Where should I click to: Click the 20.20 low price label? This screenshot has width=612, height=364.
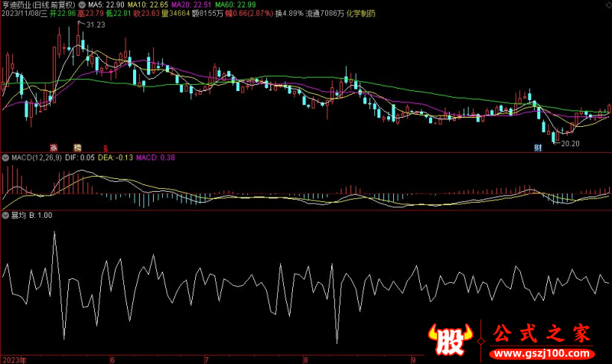(x=570, y=143)
